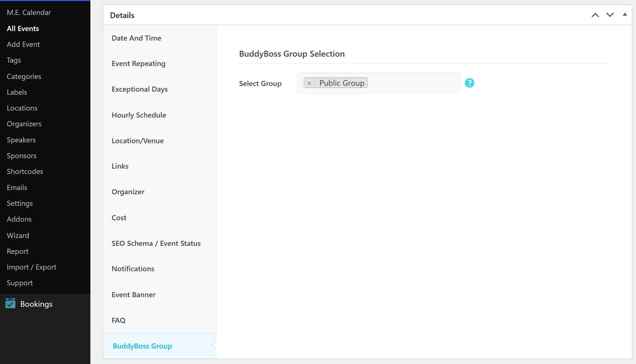Open Speakers in sidebar
The image size is (636, 364).
coord(21,140)
